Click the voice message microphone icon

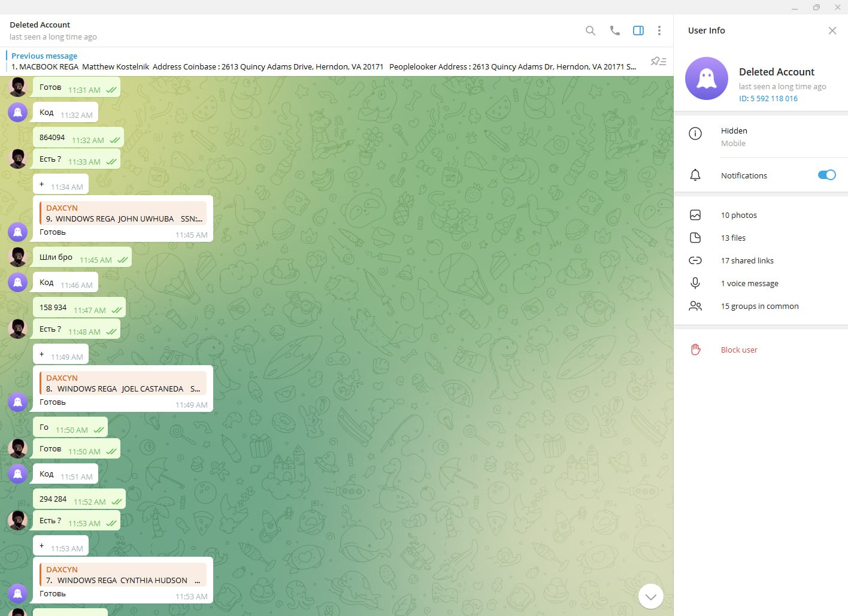click(695, 283)
